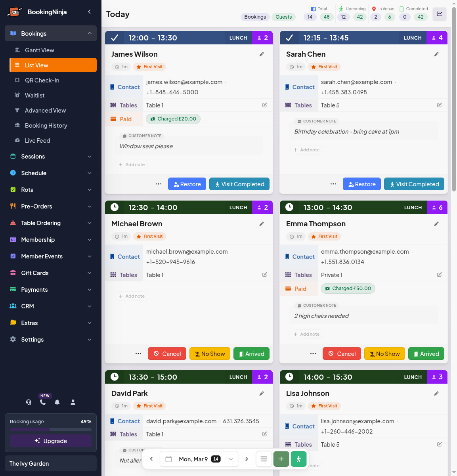Open more options on Sarah Chen card
Viewport: 457px width, 476px height.
coord(333,184)
